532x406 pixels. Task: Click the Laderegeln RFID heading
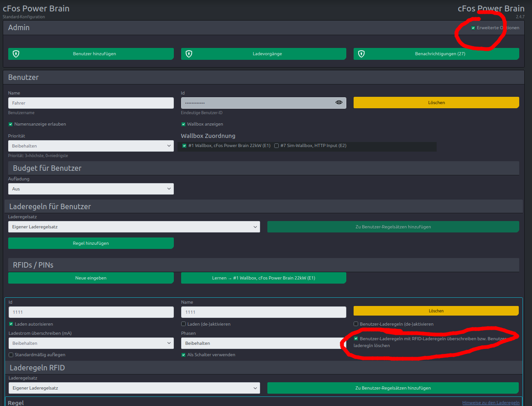pyautogui.click(x=37, y=368)
